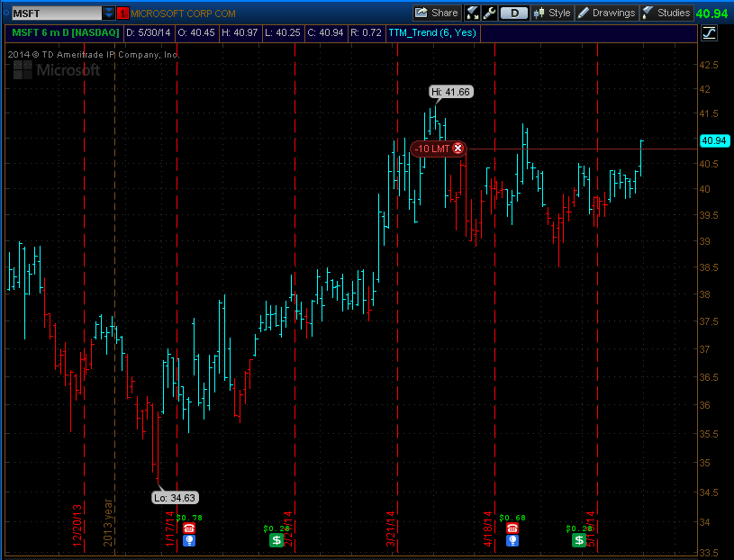Click earnings phone icon under $0.78
This screenshot has width=734, height=560.
click(188, 528)
